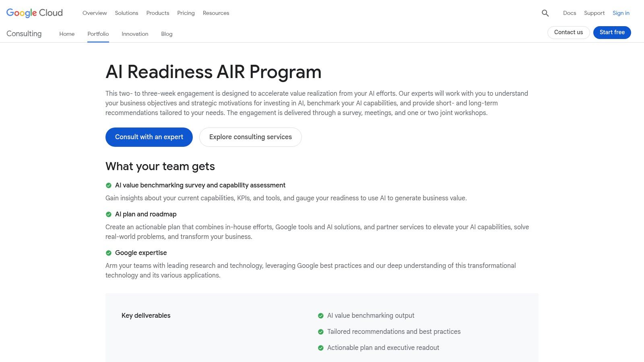Click AI value benchmarking output text
644x362 pixels.
(x=371, y=316)
